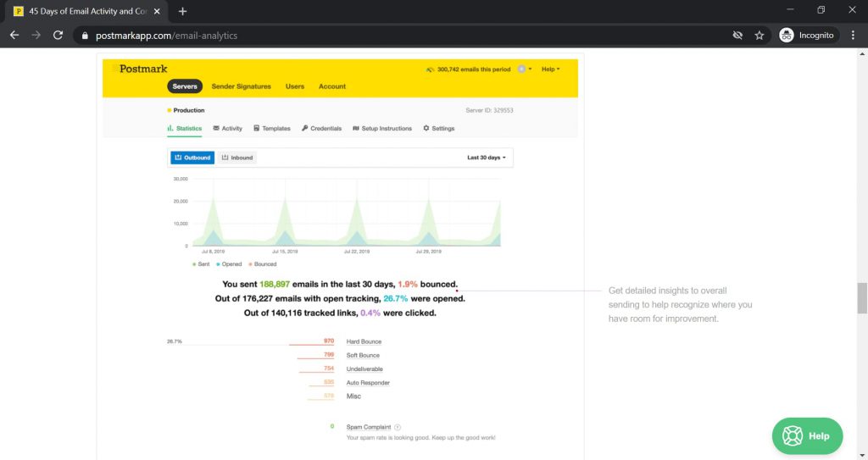Switch chart to Inbound view
This screenshot has height=460, width=868.
pos(236,158)
